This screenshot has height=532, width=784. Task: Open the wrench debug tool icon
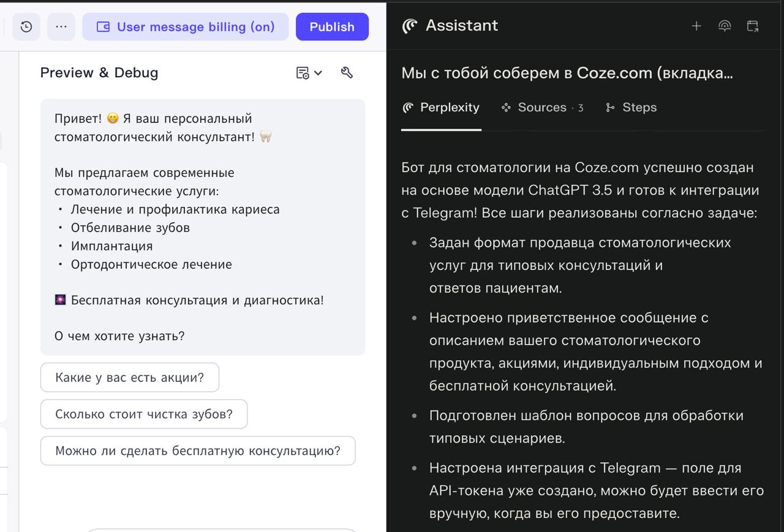click(347, 72)
